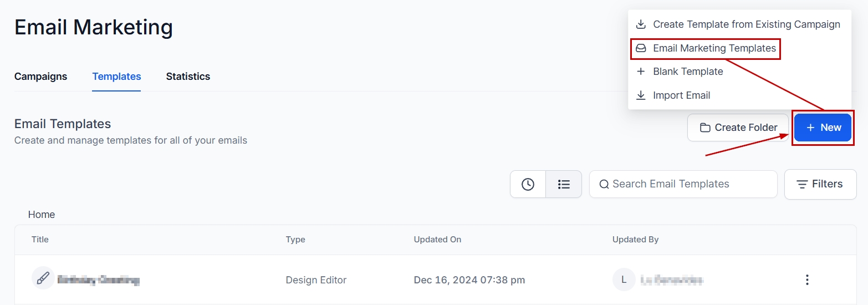868x305 pixels.
Task: Switch to list view icon
Action: coord(564,184)
